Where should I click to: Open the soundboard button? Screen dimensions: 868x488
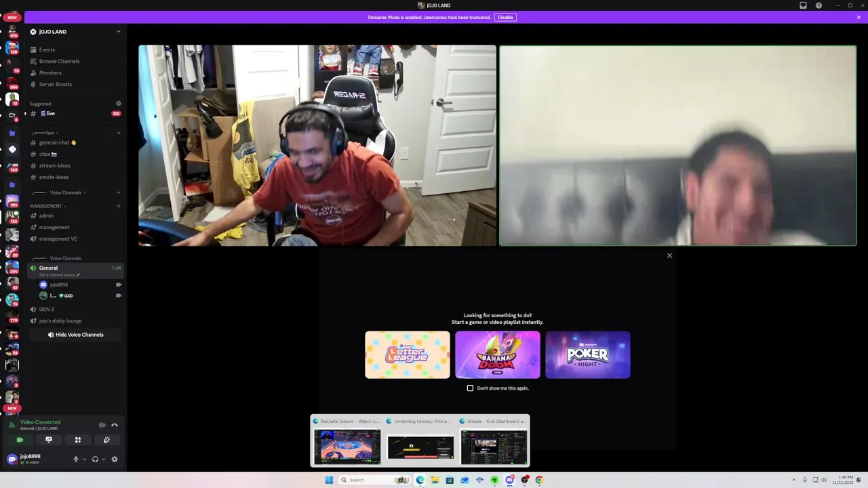coord(106,440)
